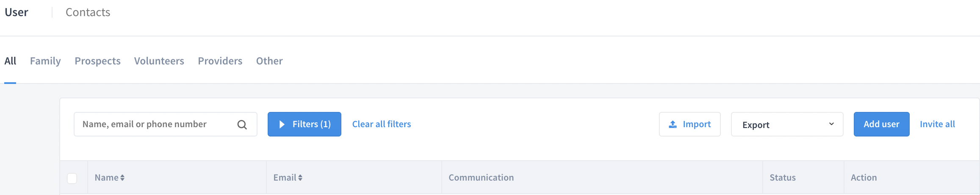Click Clear all filters link
The width and height of the screenshot is (980, 195).
click(382, 124)
